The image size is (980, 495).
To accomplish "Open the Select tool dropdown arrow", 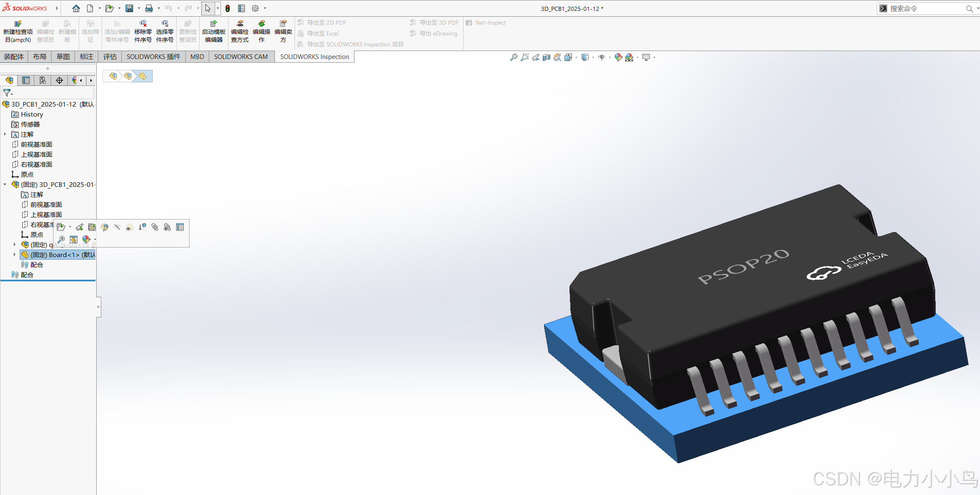I will pyautogui.click(x=218, y=8).
